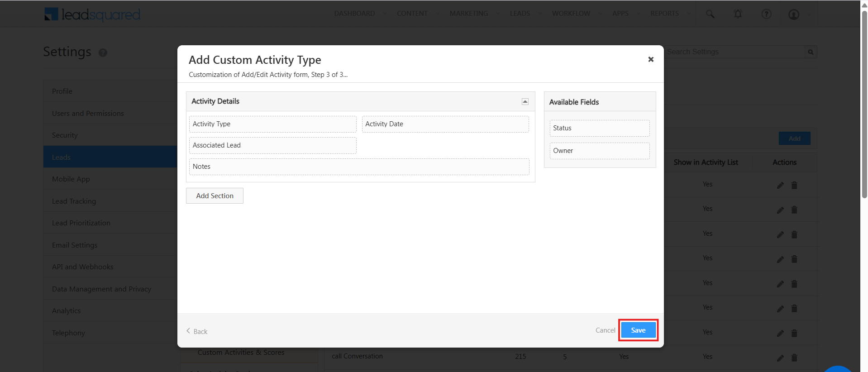The height and width of the screenshot is (372, 868).
Task: Open the APPS menu
Action: coord(620,14)
